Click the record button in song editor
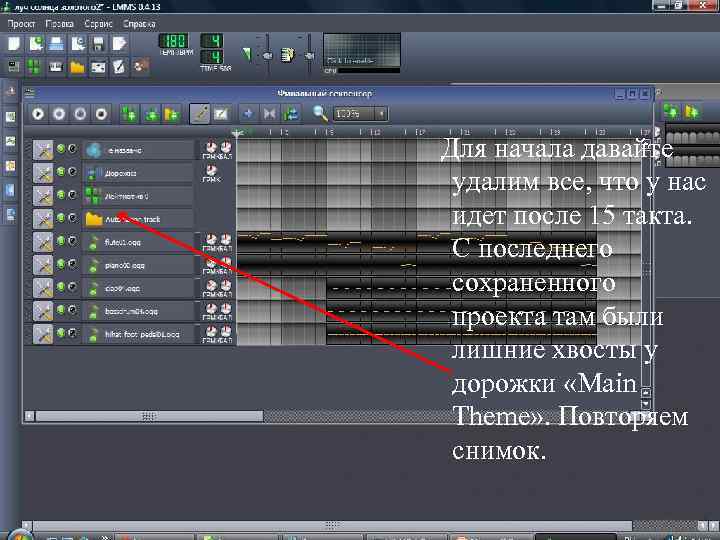Viewport: 720px width, 540px height. click(59, 113)
